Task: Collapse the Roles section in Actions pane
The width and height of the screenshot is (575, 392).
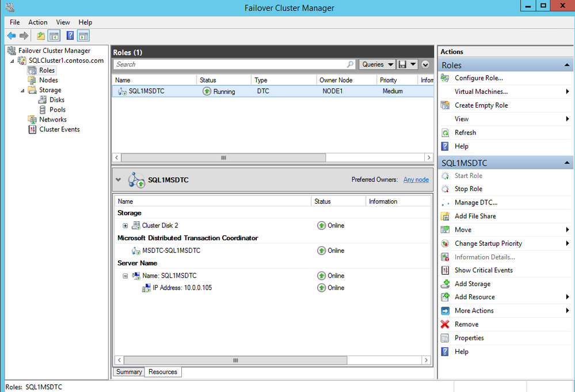Action: tap(567, 65)
